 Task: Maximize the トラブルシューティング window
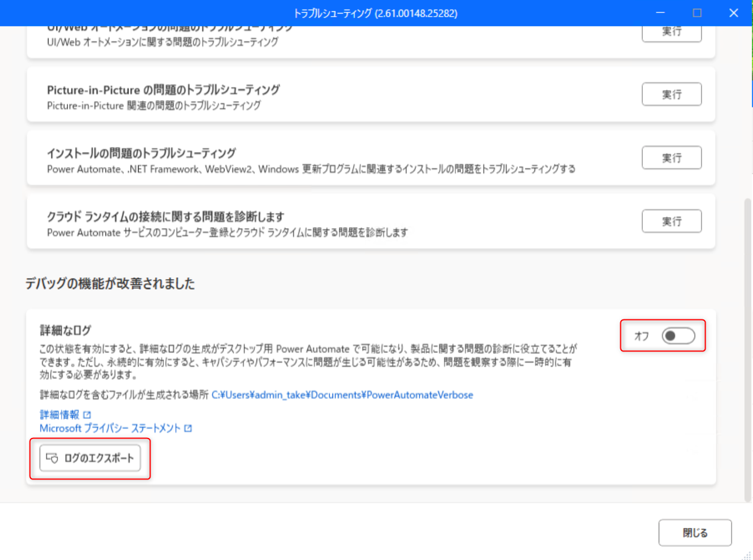coord(697,12)
